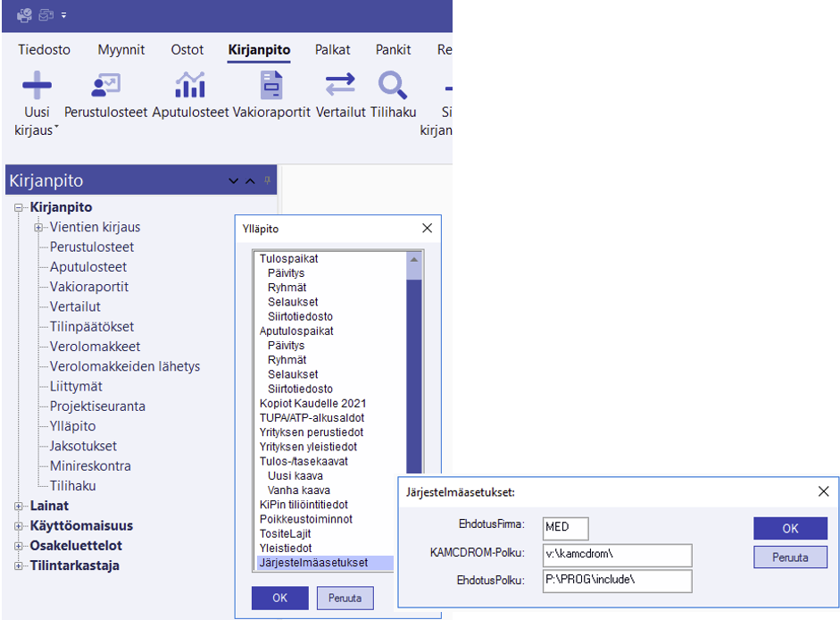Click quick access icon in title bar
The width and height of the screenshot is (840, 620).
coord(24,15)
